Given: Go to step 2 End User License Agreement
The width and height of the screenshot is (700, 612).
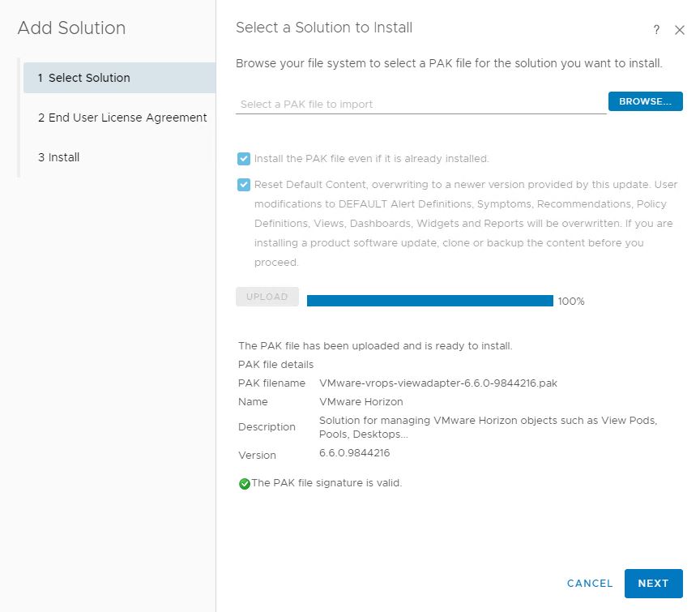Looking at the screenshot, I should [x=122, y=118].
